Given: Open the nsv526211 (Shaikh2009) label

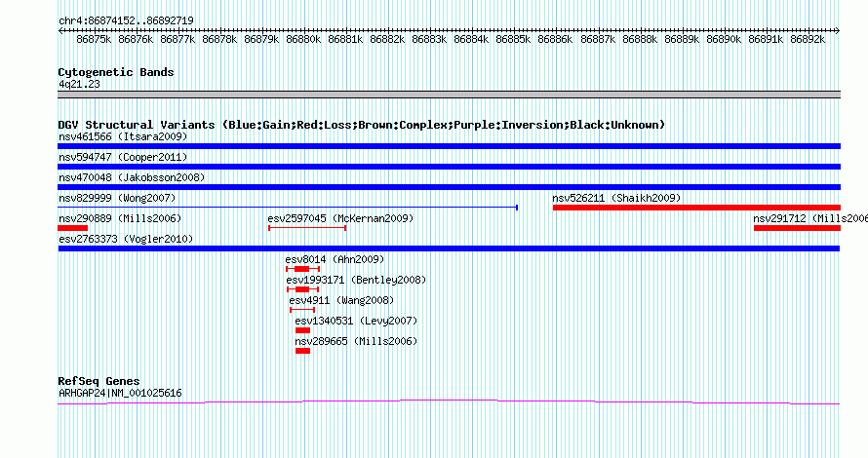Looking at the screenshot, I should pyautogui.click(x=616, y=198).
